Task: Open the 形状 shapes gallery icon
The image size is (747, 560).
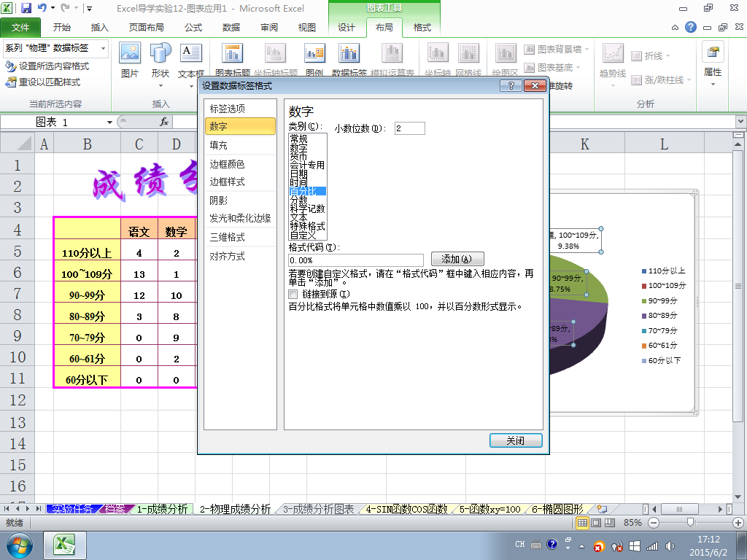Action: [160, 52]
